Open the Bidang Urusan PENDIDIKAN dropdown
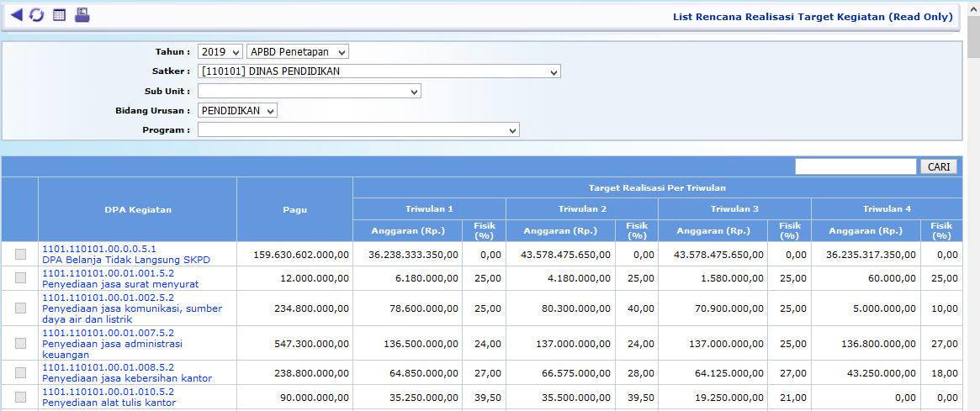Image resolution: width=980 pixels, height=411 pixels. [237, 110]
